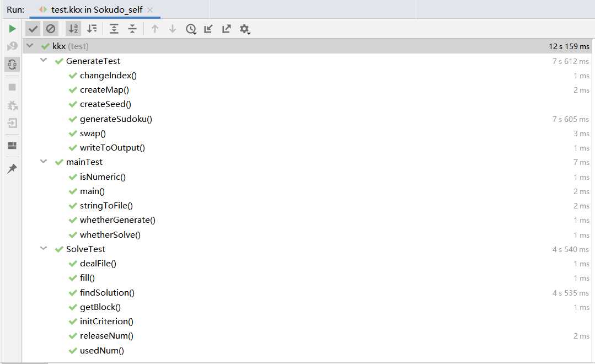
Task: Select the main() test
Action: (307, 191)
